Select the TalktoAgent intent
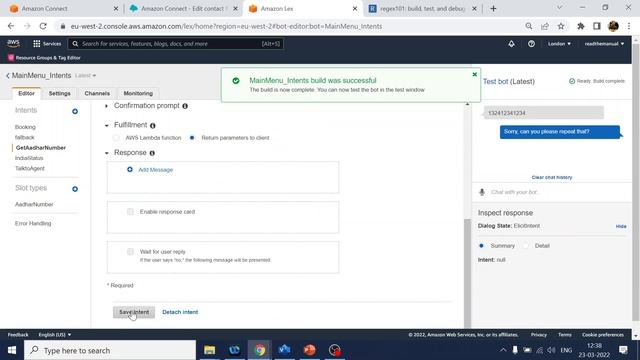Image resolution: width=640 pixels, height=360 pixels. pyautogui.click(x=30, y=168)
